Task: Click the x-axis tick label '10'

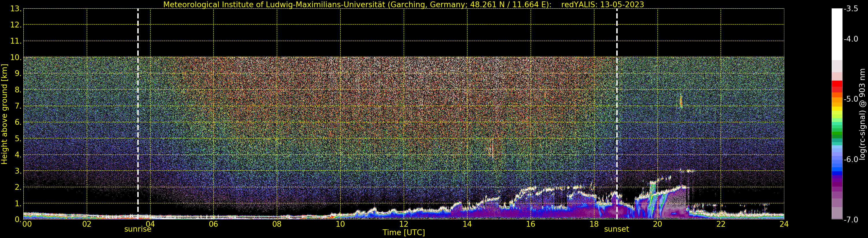Action: [x=340, y=224]
